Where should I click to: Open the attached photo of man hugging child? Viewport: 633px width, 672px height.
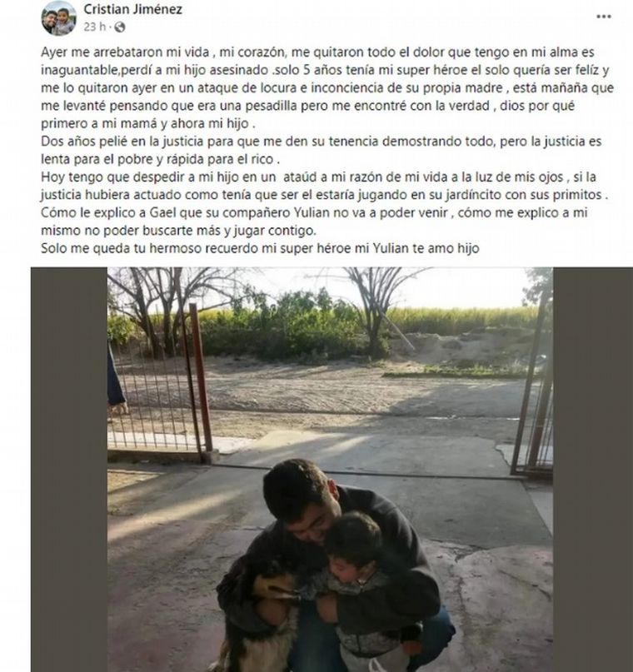click(x=330, y=470)
